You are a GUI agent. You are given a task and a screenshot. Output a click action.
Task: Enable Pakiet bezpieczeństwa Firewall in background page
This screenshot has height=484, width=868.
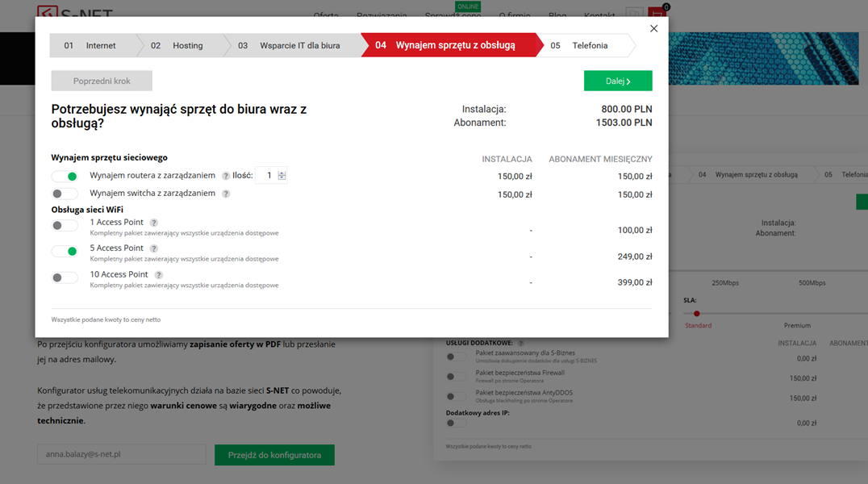(457, 377)
